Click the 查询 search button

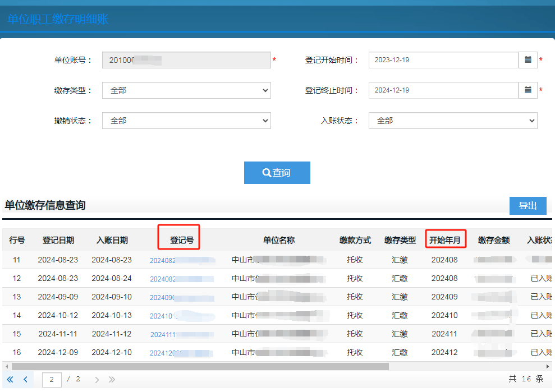click(x=277, y=173)
